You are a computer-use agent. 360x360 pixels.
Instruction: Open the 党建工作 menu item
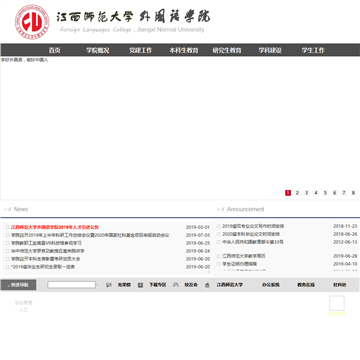pos(140,50)
